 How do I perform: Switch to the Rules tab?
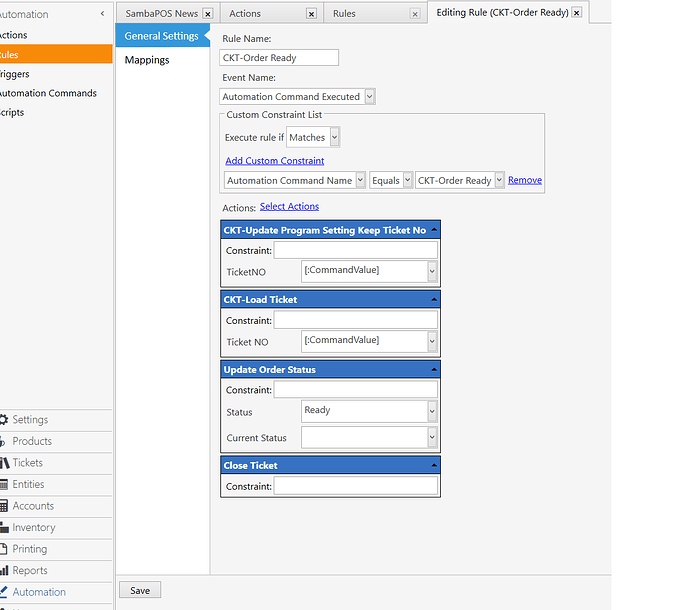pos(344,14)
